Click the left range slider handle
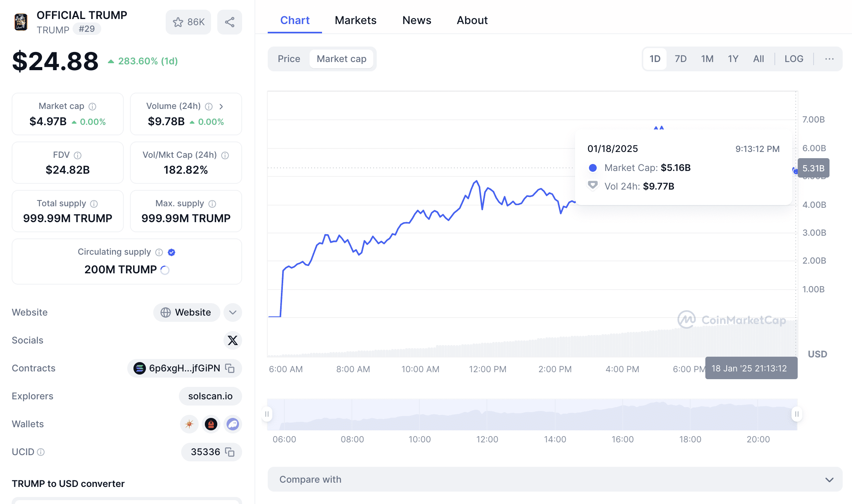Image resolution: width=852 pixels, height=504 pixels. coord(267,414)
